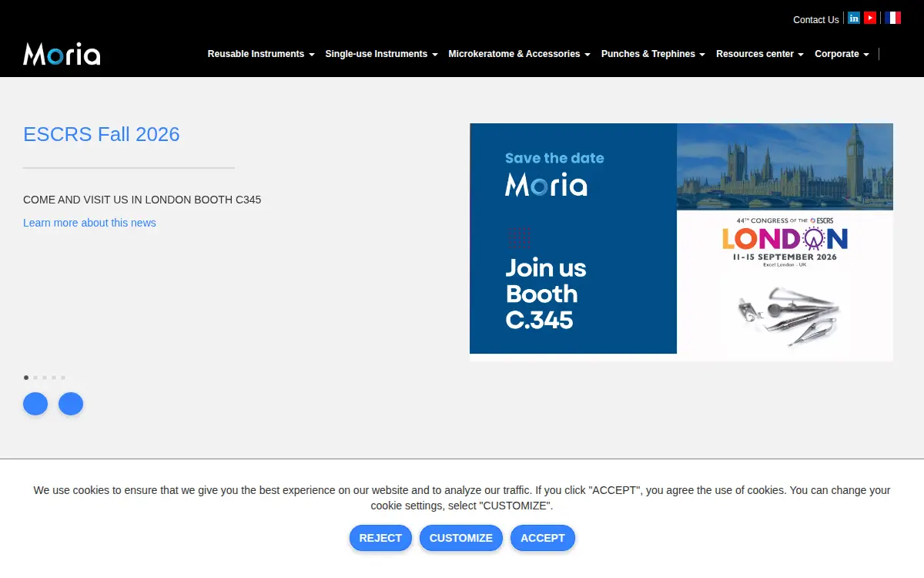Open Microkeratome & Accessories dropdown
This screenshot has width=924, height=578.
(520, 54)
